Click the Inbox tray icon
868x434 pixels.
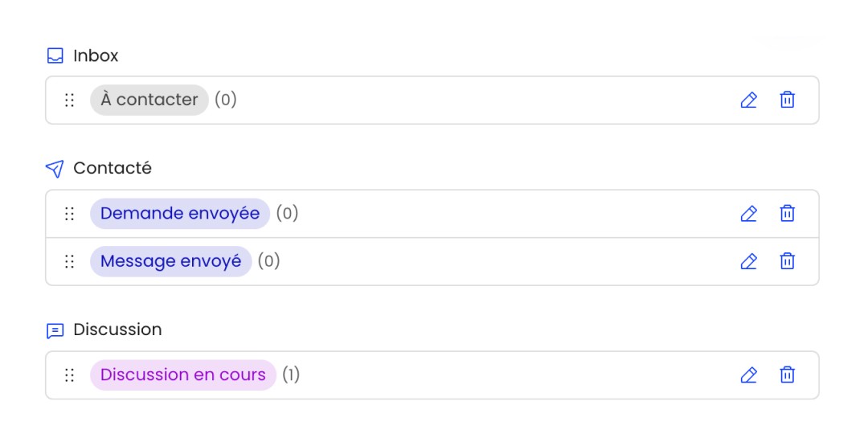[x=55, y=56]
